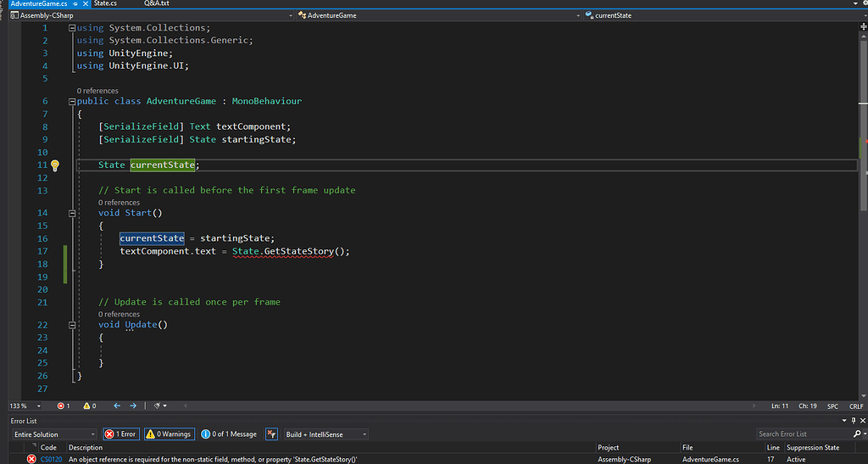The image size is (868, 464).
Task: Navigate backward using the left arrow
Action: point(117,405)
